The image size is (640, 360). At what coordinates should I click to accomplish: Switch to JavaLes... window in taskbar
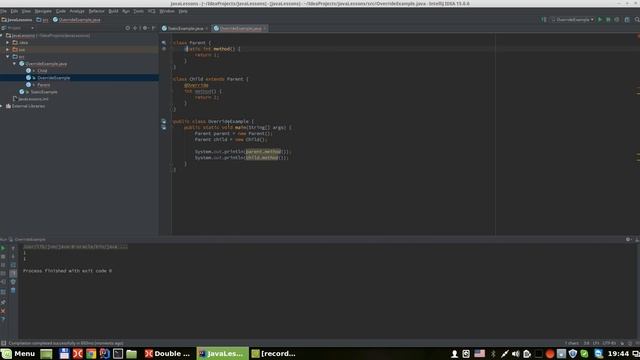(x=222, y=353)
